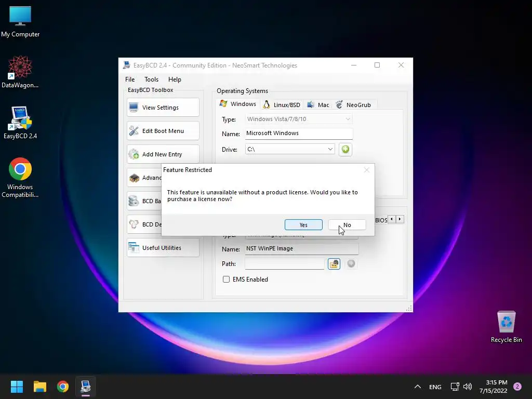Open the BCD Deployment toolbox button
Image resolution: width=532 pixels, height=399 pixels.
click(x=144, y=224)
